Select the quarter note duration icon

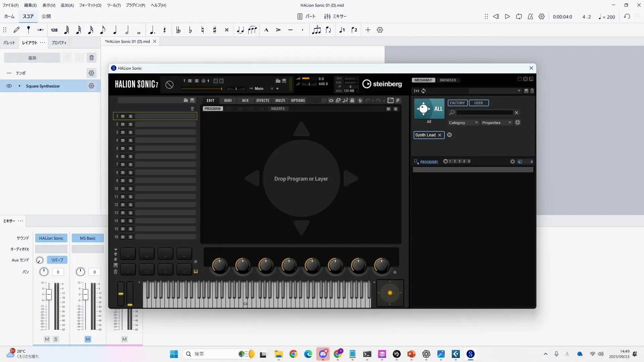pyautogui.click(x=115, y=30)
